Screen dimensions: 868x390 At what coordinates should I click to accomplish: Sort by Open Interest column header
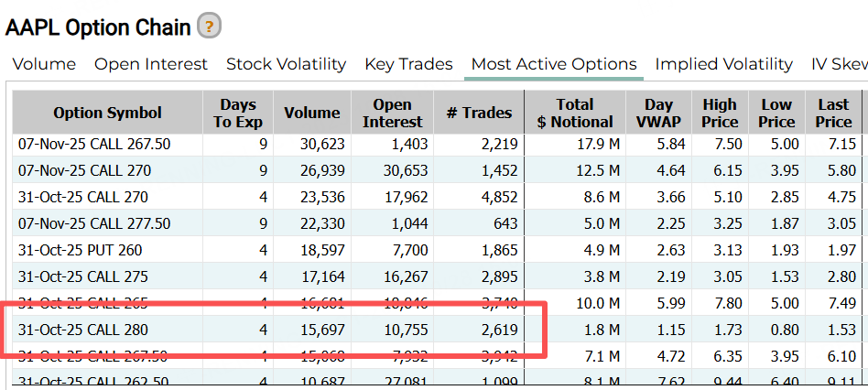click(x=392, y=113)
